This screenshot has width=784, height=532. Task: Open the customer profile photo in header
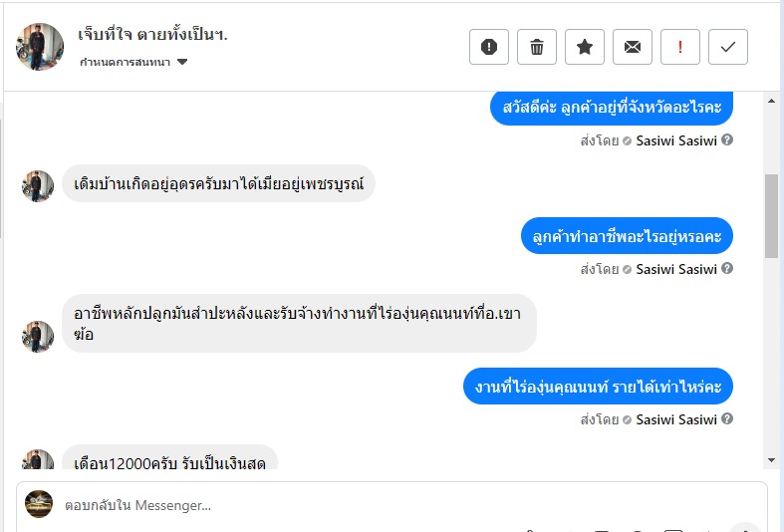(40, 47)
